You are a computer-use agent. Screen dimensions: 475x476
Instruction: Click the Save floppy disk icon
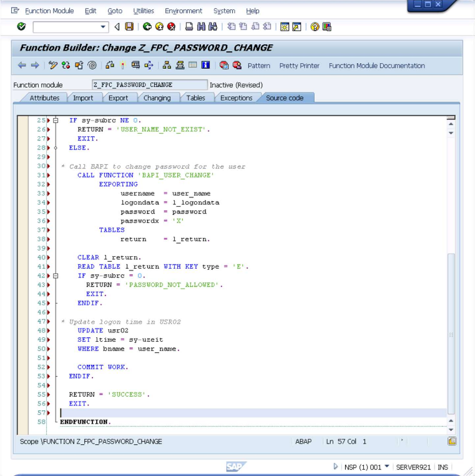click(x=129, y=27)
